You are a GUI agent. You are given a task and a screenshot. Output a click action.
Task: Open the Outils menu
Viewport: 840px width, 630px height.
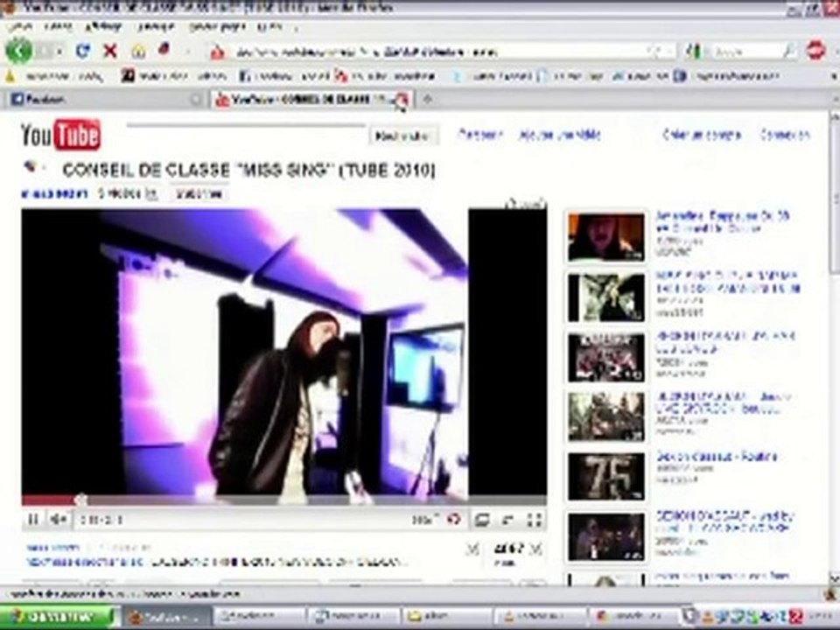click(269, 26)
